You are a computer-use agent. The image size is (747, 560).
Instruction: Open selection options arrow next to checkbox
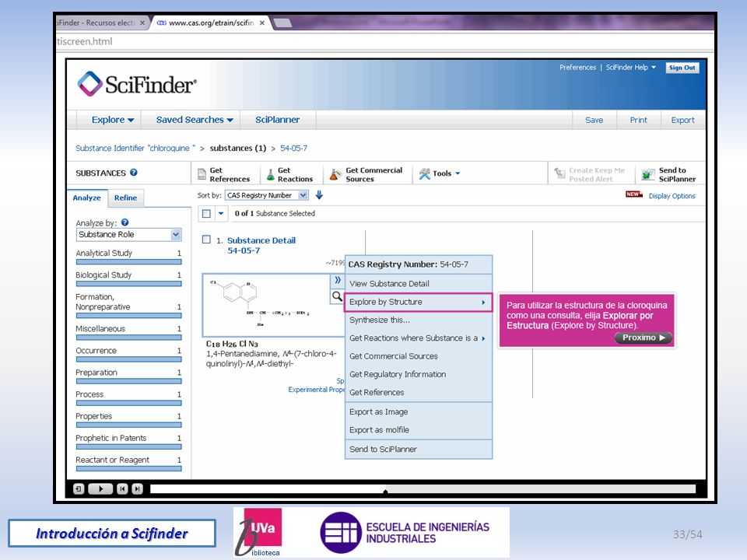pyautogui.click(x=221, y=213)
